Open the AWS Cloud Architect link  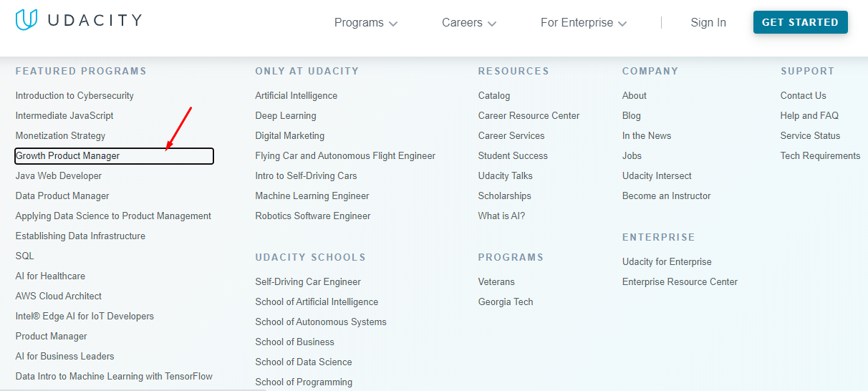point(59,296)
